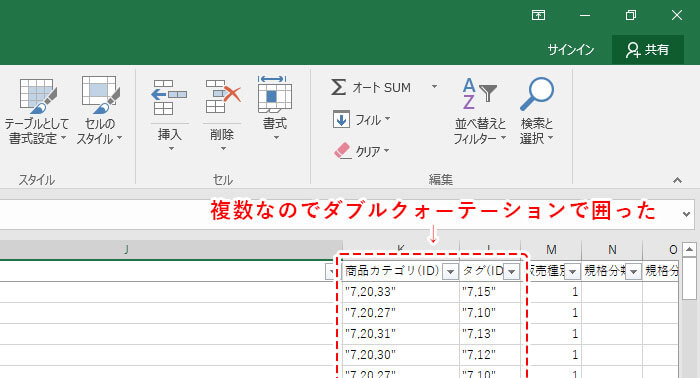Viewport: 700px width, 378px height.
Task: Click the ribbon display options icon
Action: tap(538, 15)
